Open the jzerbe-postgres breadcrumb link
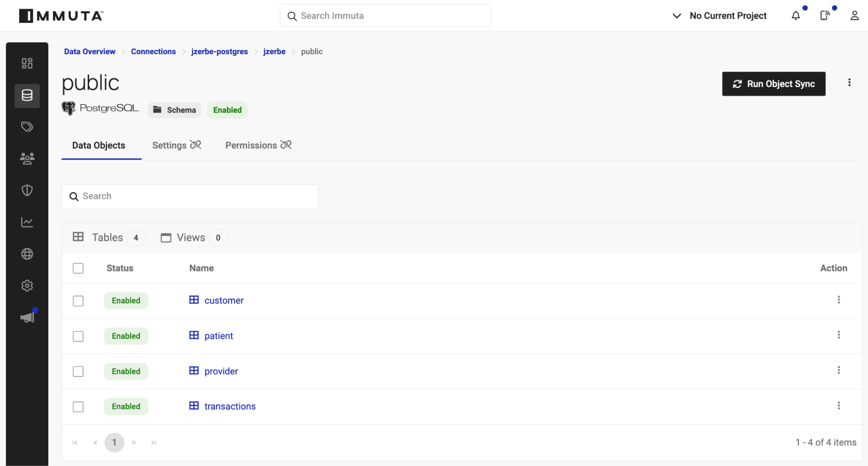The width and height of the screenshot is (868, 466). click(x=219, y=52)
